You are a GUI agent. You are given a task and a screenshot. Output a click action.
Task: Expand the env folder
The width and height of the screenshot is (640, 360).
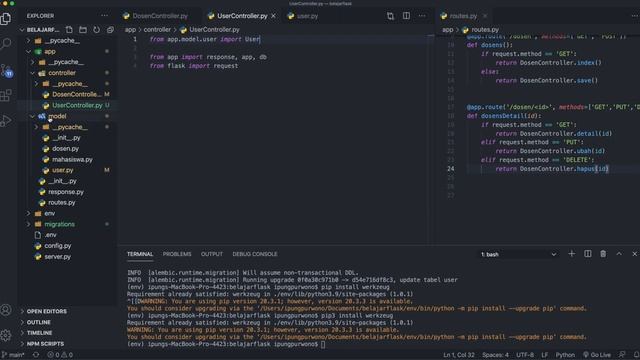(x=29, y=213)
